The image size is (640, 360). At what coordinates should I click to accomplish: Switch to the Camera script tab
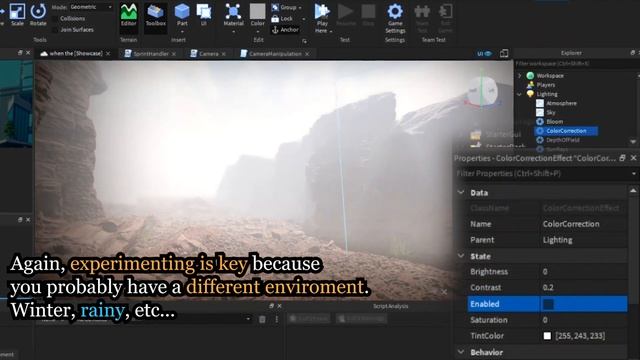click(x=209, y=54)
